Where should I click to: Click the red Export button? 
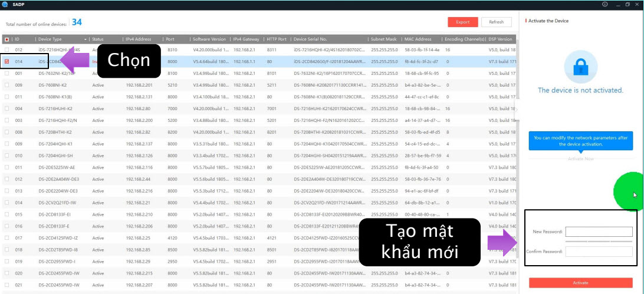click(463, 22)
